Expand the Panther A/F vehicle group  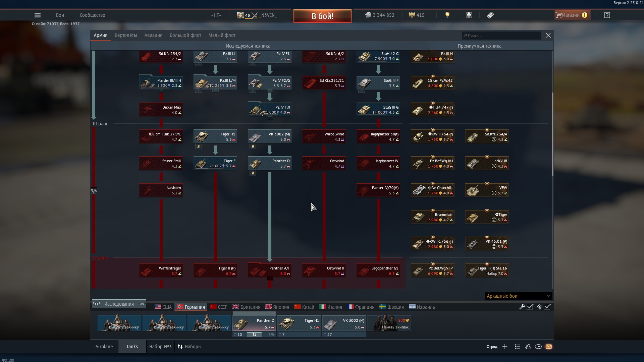[270, 278]
